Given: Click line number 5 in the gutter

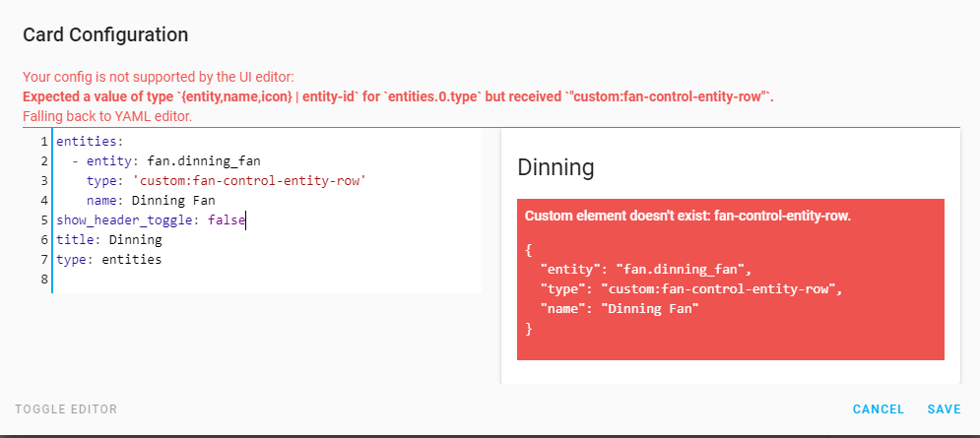Looking at the screenshot, I should pos(44,220).
